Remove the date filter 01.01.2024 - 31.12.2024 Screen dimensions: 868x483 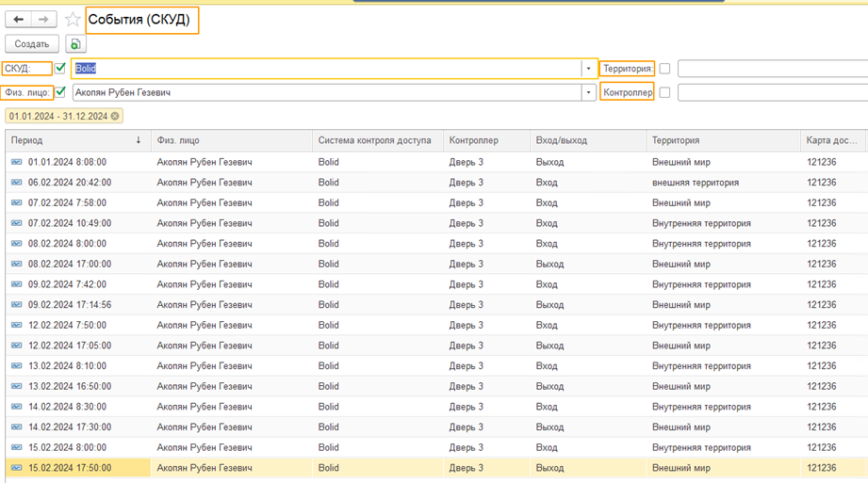[115, 116]
